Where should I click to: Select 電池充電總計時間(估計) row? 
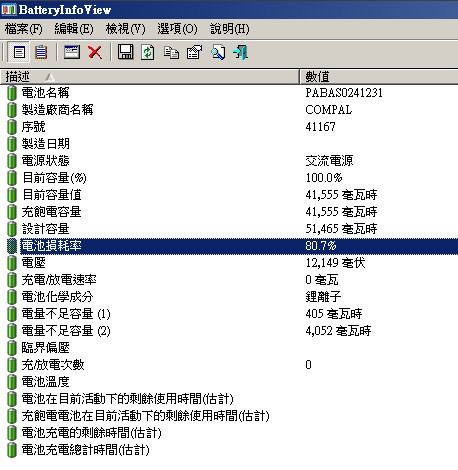point(229,450)
